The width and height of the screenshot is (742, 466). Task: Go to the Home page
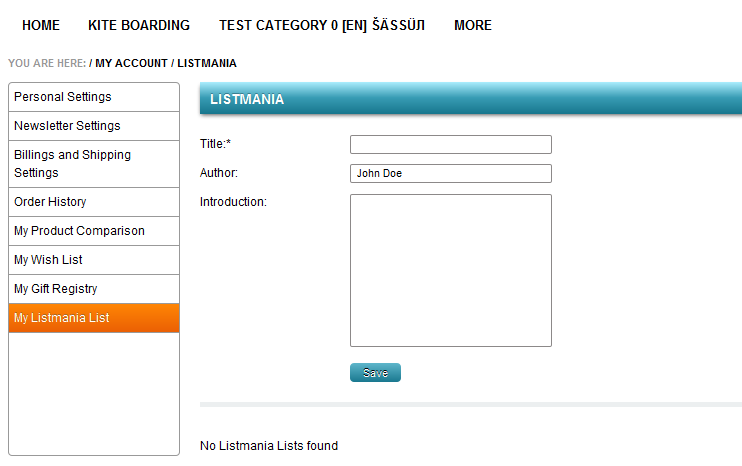point(41,25)
